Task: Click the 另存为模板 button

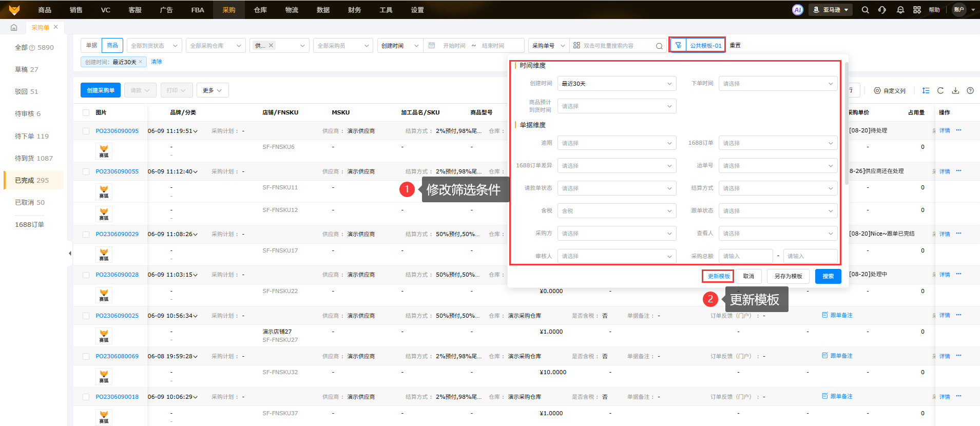Action: (x=788, y=276)
